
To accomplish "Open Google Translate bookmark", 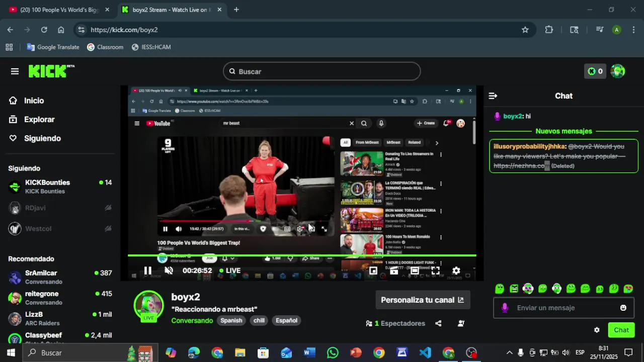I will click(x=53, y=47).
